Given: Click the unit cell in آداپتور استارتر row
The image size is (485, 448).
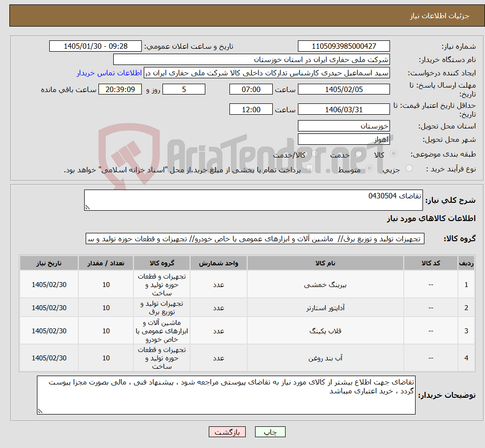Looking at the screenshot, I should point(219,308).
